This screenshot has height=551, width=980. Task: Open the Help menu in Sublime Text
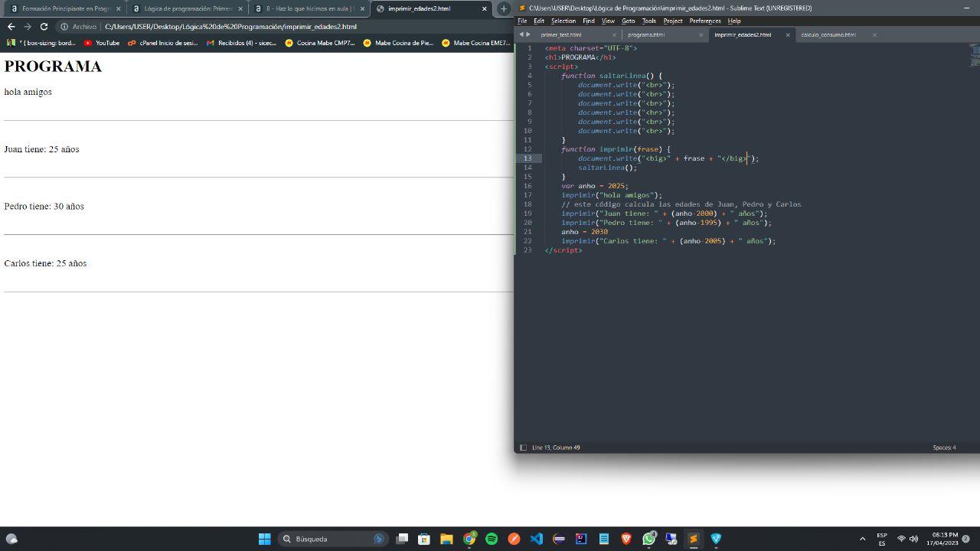point(733,21)
